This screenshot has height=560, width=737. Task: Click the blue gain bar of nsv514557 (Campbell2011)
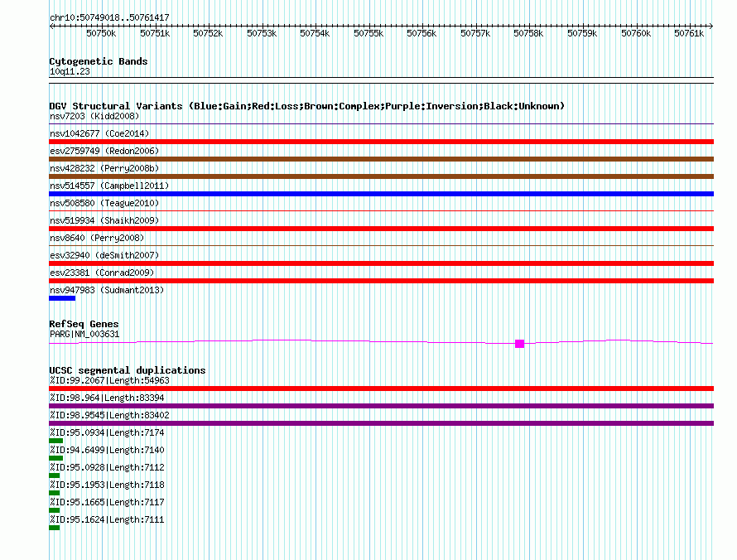click(381, 194)
